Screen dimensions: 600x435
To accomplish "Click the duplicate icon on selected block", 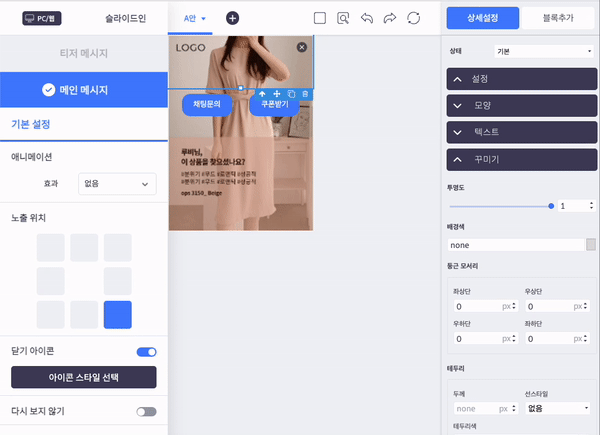I will tap(291, 93).
